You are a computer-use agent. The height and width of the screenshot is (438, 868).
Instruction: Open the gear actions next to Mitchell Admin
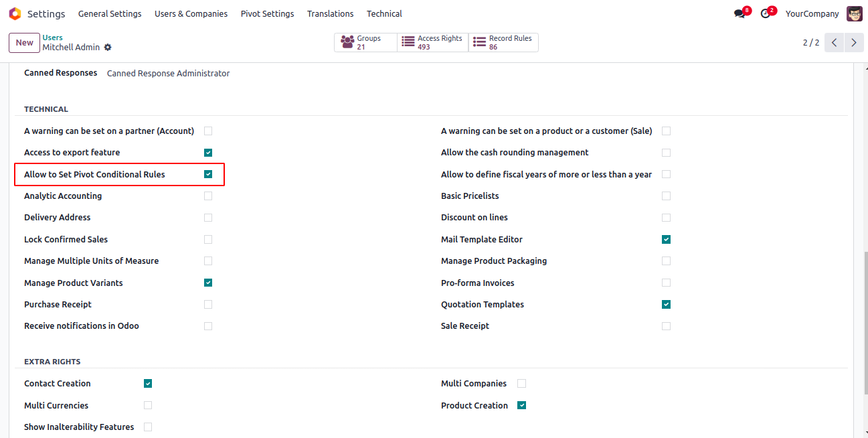[x=108, y=48]
